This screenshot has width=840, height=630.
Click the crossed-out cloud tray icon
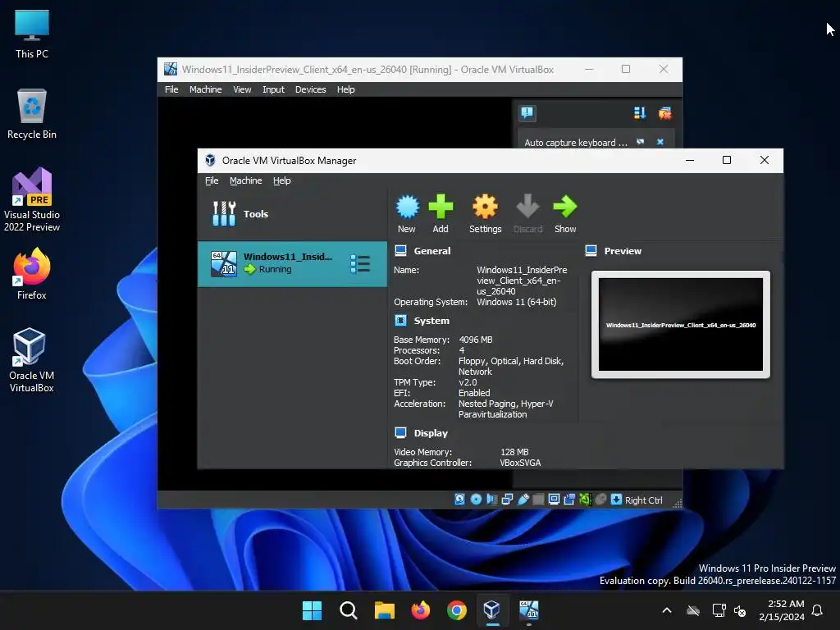click(693, 610)
